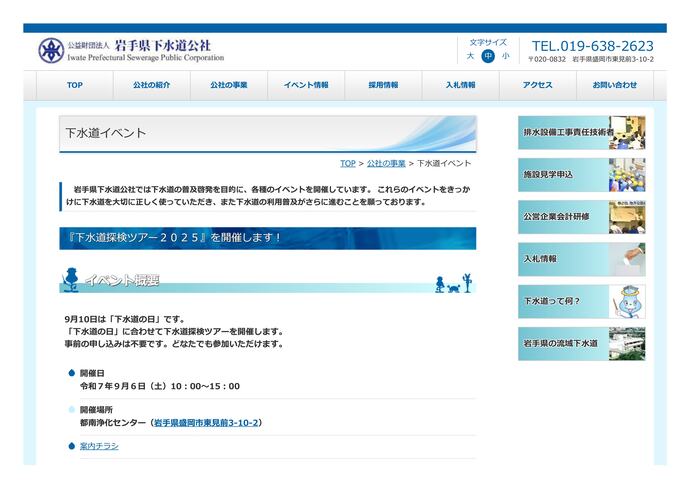Set text size to 中 (medium)
This screenshot has width=690, height=488.
click(488, 56)
